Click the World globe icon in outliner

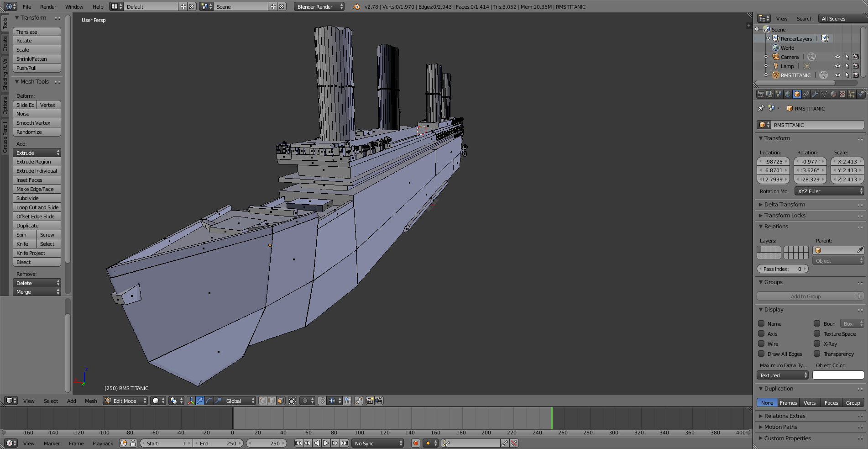point(775,48)
